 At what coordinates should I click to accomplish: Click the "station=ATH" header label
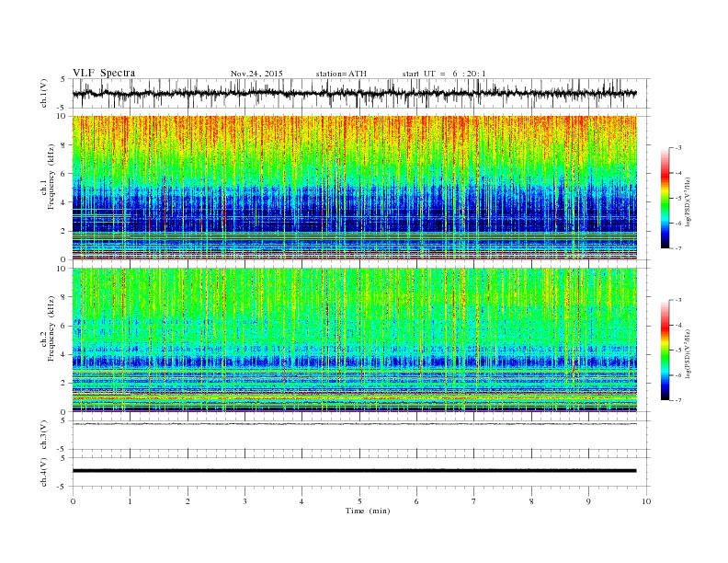point(341,74)
